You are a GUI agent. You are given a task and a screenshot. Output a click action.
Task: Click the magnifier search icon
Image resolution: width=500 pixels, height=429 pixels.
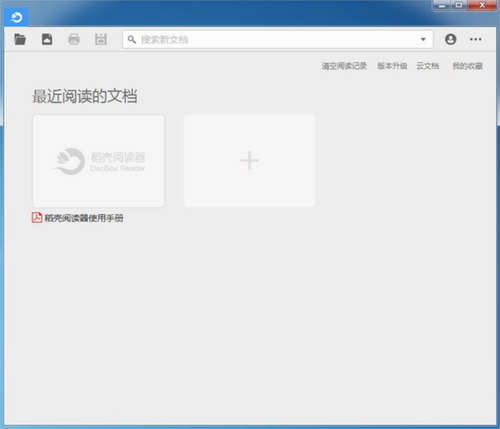(x=132, y=39)
